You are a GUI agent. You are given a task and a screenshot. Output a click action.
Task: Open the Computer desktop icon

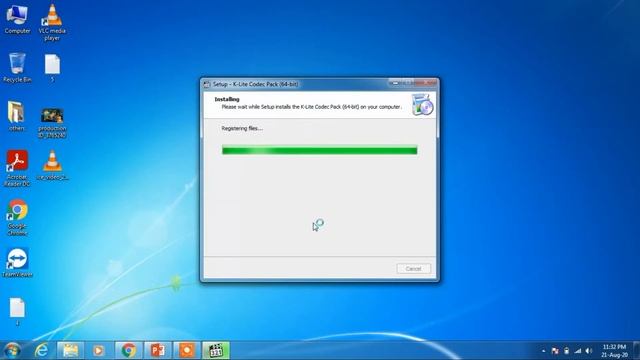[x=17, y=19]
